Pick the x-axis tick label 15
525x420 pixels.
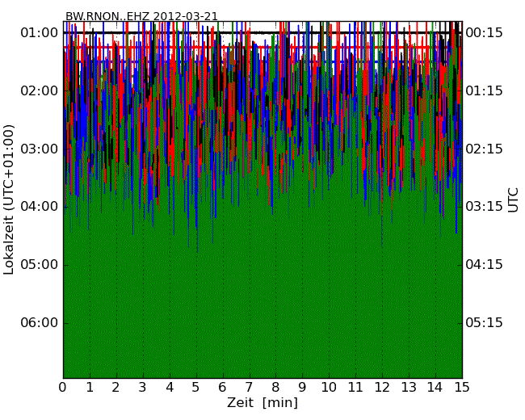(x=462, y=388)
